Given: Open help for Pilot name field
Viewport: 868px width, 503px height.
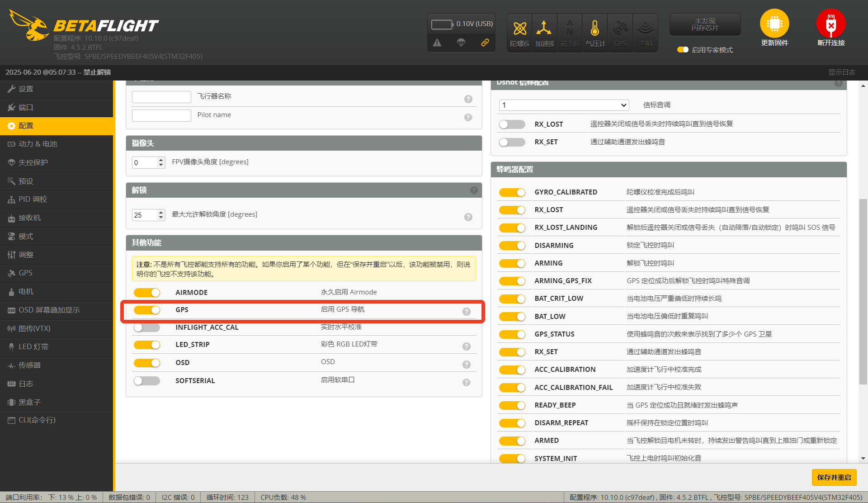Looking at the screenshot, I should 468,117.
